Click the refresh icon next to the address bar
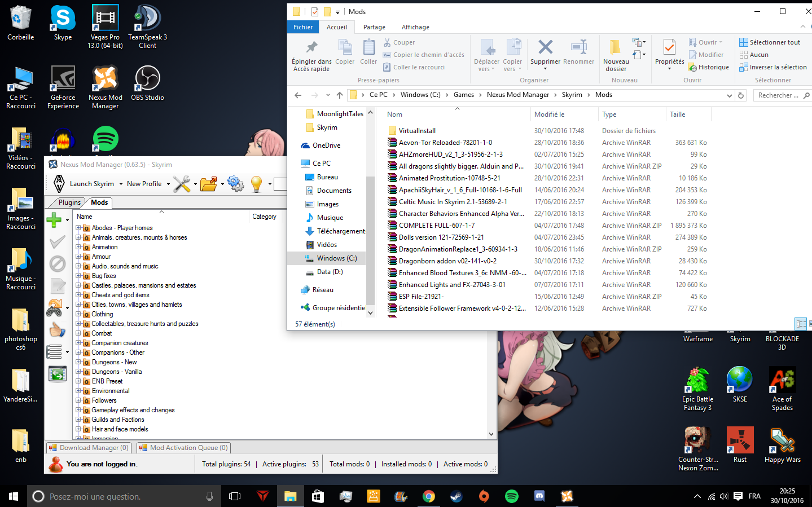This screenshot has width=812, height=507. tap(741, 95)
